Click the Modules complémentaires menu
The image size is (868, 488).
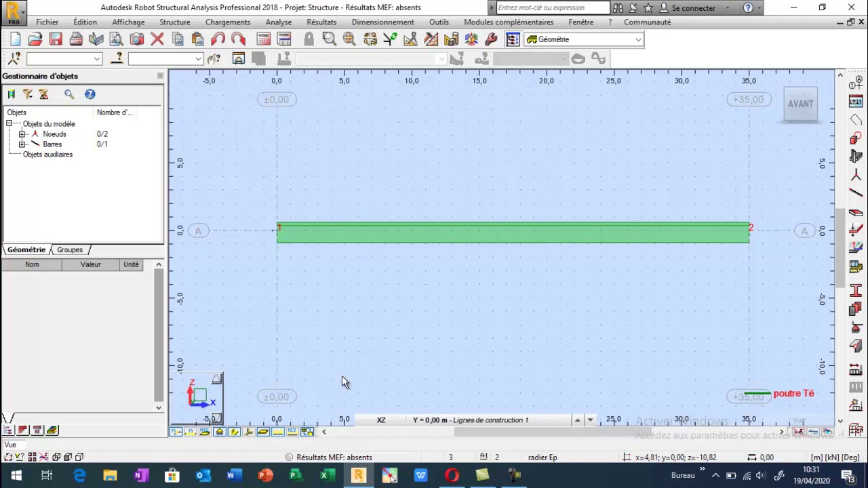tap(509, 22)
